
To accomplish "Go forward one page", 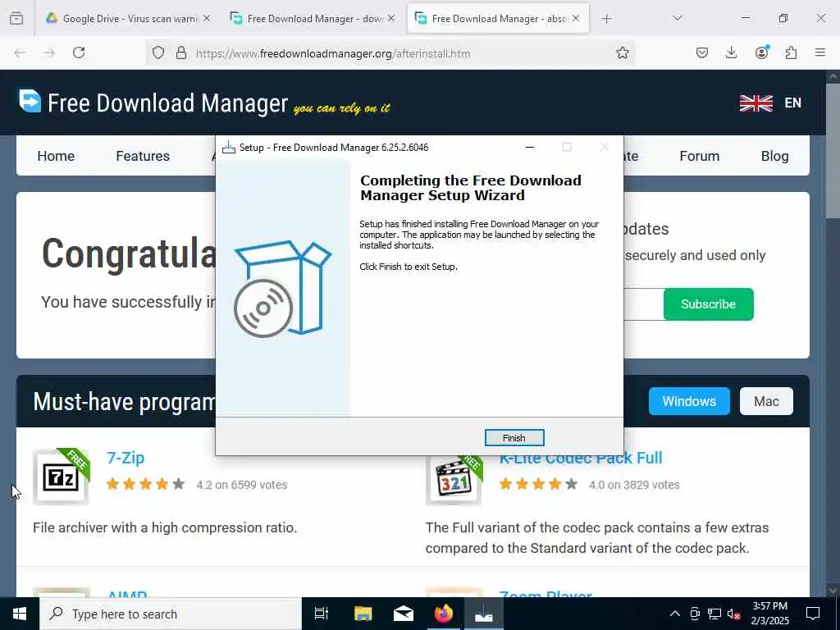I will [49, 52].
